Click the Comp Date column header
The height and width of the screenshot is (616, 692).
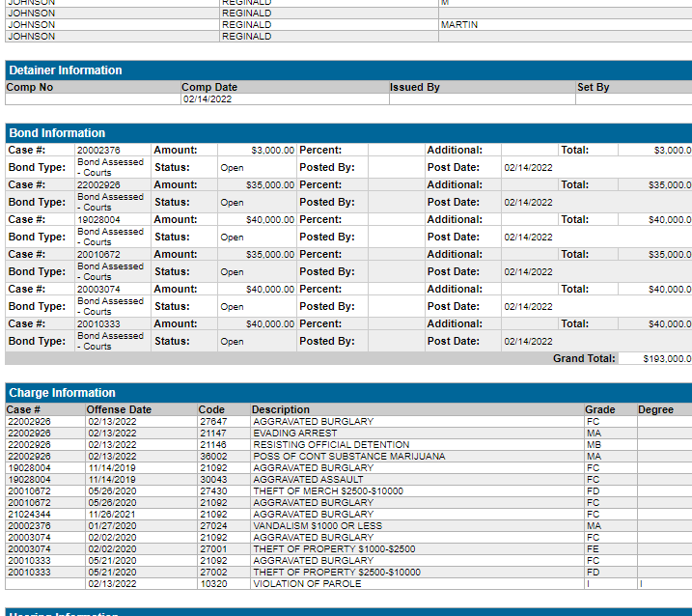pyautogui.click(x=209, y=87)
